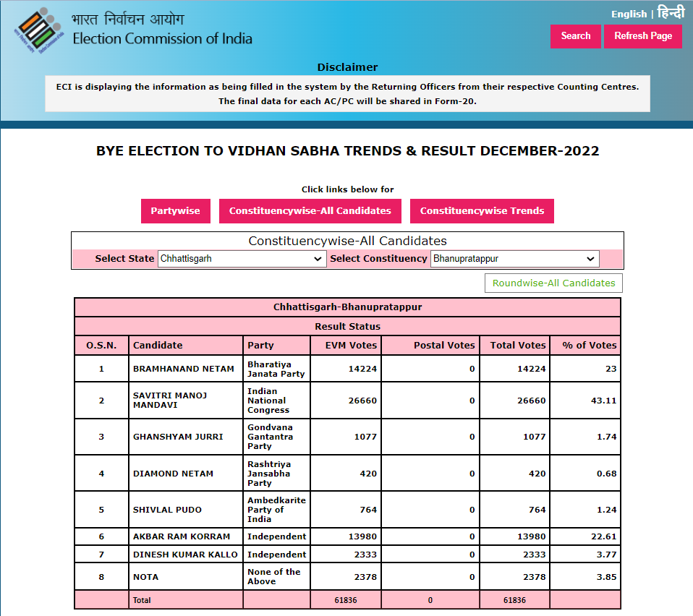The width and height of the screenshot is (693, 616).
Task: Open Roundwise-All Candidates link
Action: coord(553,283)
